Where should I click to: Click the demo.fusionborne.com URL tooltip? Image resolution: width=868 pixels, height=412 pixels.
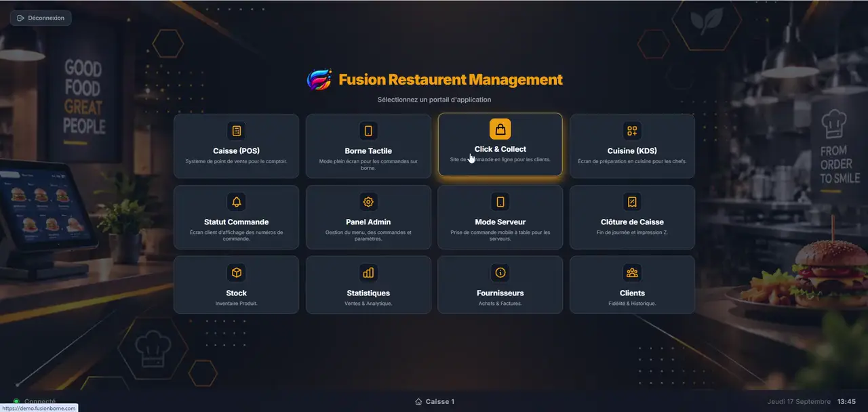pos(39,408)
